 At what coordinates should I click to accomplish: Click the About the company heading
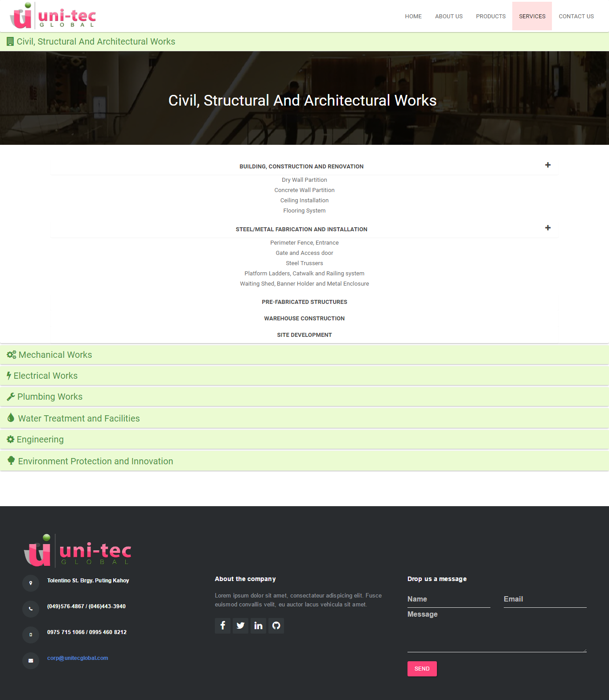click(245, 579)
